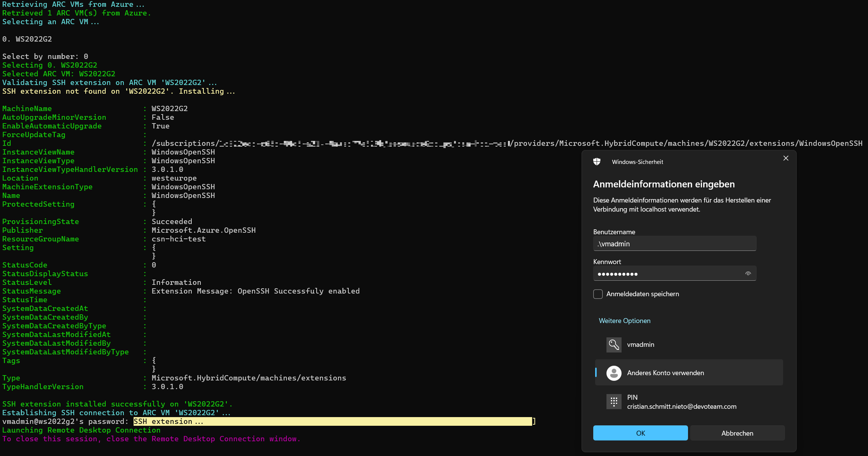Click the EnableAutomaticUpgrade True value
Screen dimensions: 868x456
tap(160, 126)
